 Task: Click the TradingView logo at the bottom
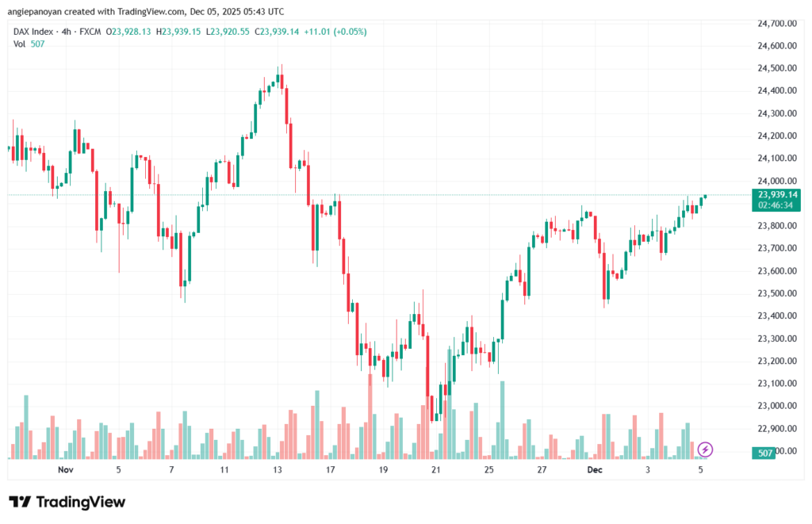[x=67, y=502]
